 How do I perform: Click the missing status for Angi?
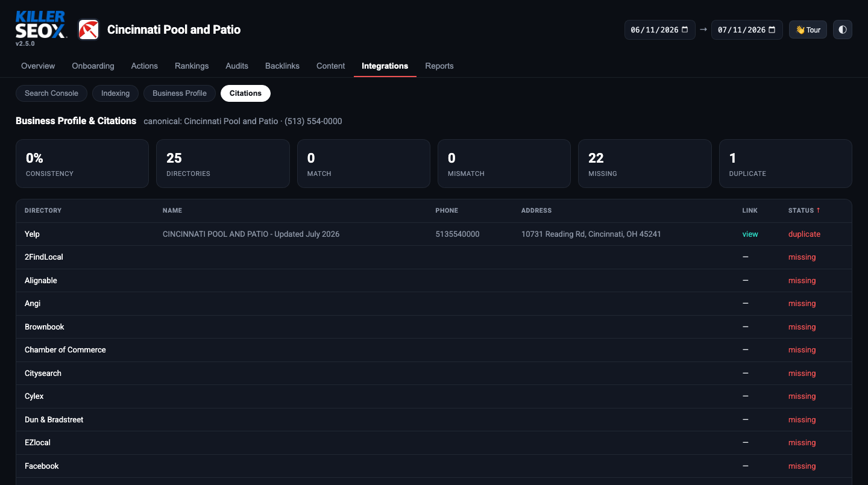[802, 304]
